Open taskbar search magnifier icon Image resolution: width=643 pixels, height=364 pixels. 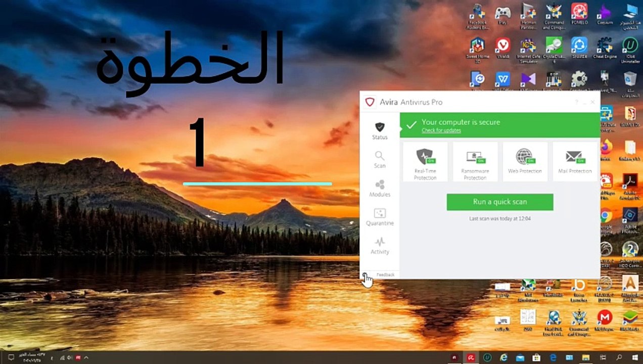[619, 357]
